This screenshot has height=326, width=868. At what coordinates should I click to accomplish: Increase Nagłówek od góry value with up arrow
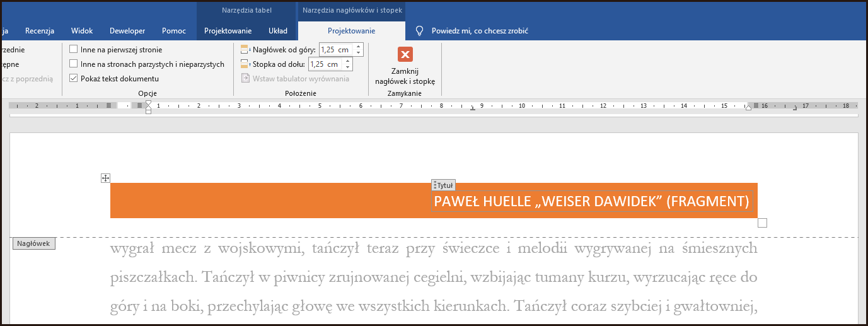pos(358,46)
